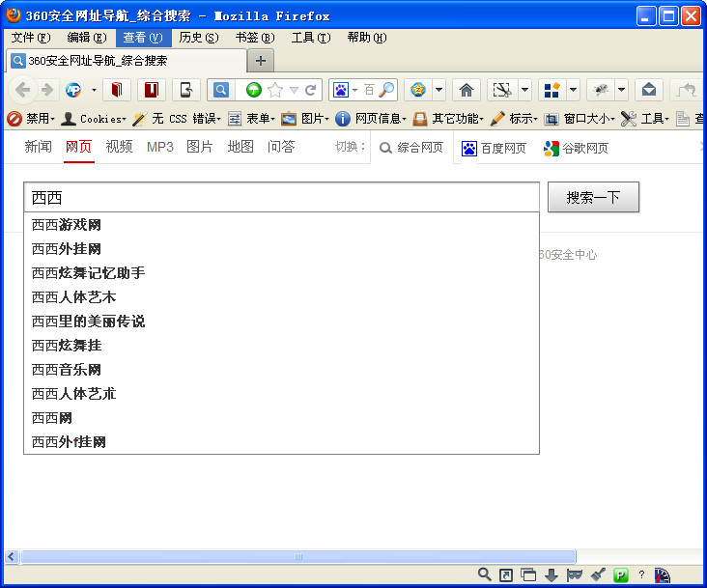Open the address bar history dropdown triangle

294,90
